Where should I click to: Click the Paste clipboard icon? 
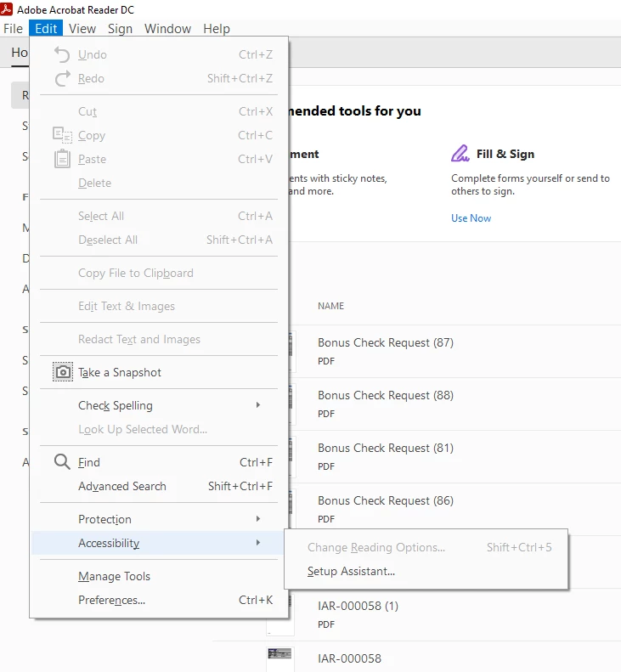[x=62, y=159]
